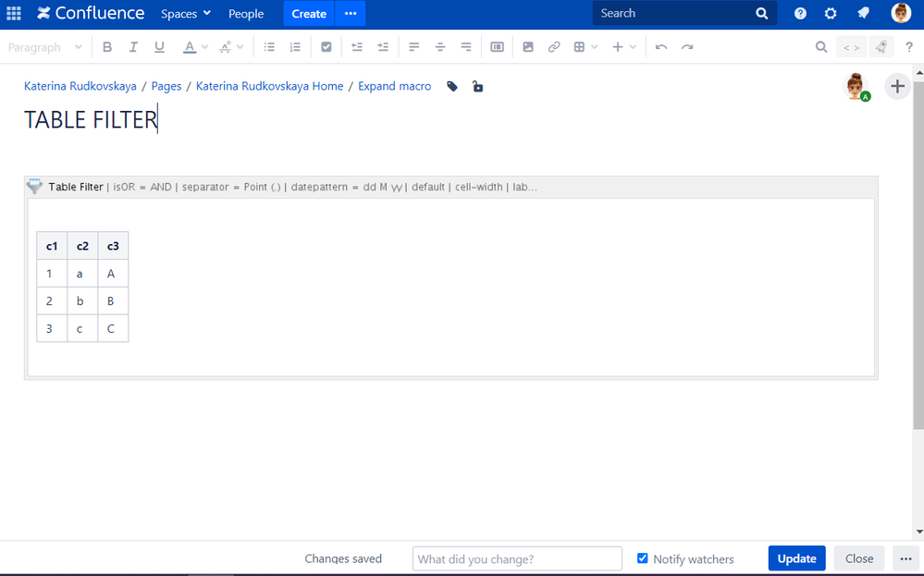Open the user profile avatar menu
Image resolution: width=924 pixels, height=576 pixels.
901,13
